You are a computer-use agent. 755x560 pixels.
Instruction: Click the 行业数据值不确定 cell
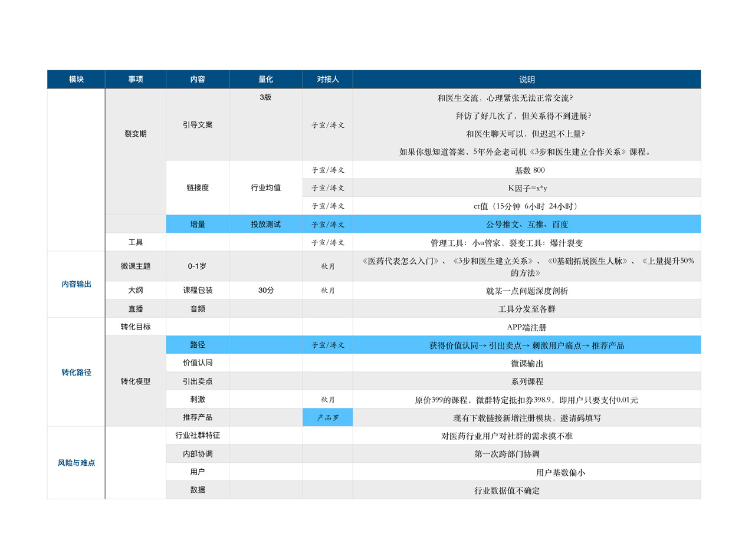(x=527, y=490)
